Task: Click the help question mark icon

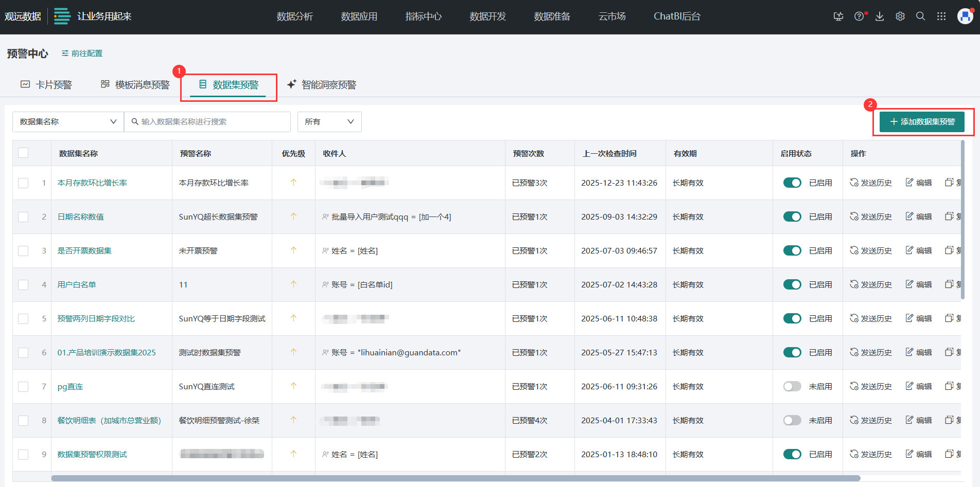Action: 859,16
